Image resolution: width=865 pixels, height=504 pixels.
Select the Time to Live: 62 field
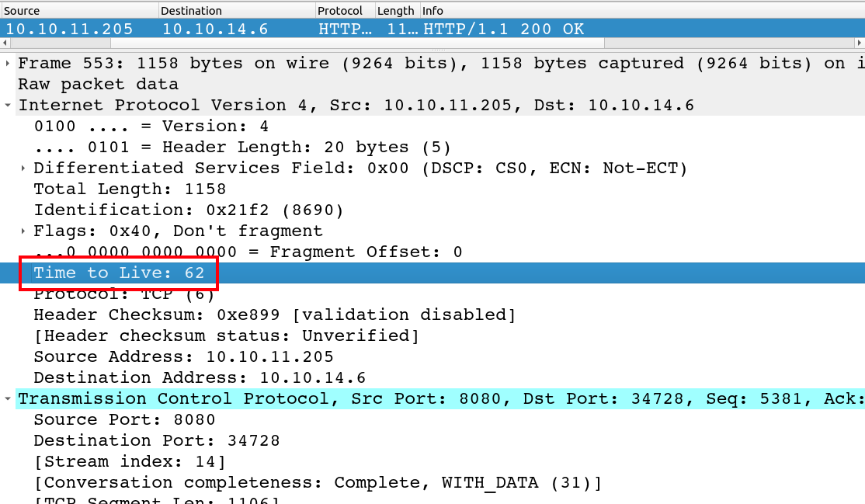(118, 273)
